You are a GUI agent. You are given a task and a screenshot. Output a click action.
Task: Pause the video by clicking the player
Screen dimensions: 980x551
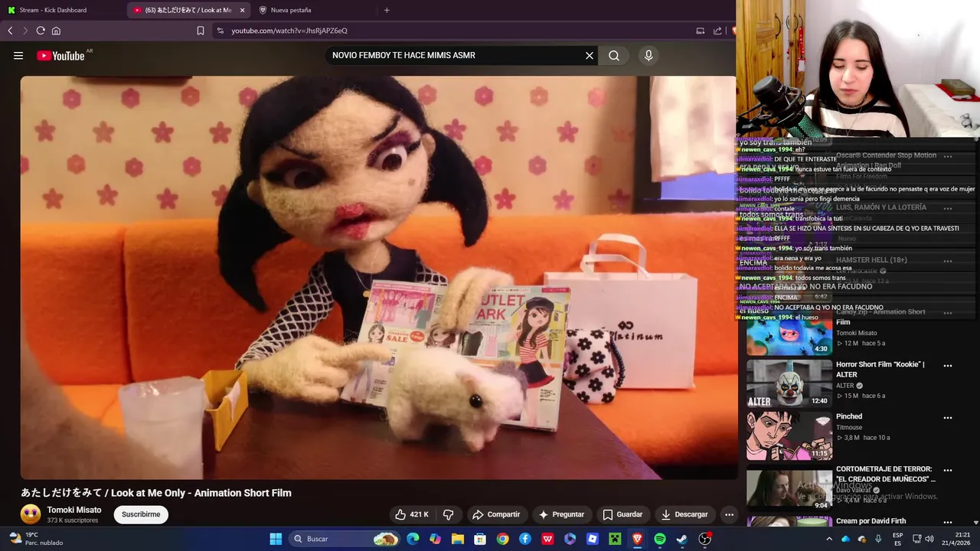[378, 277]
